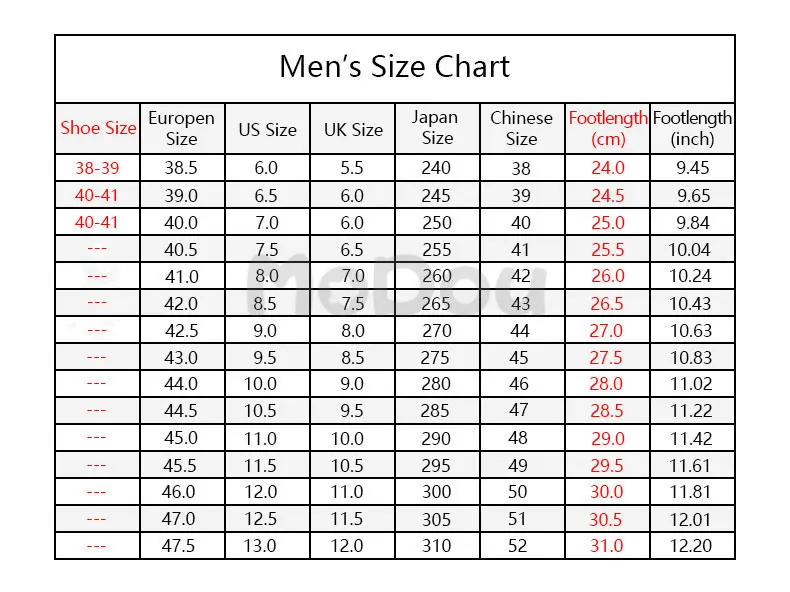Image resolution: width=790 pixels, height=592 pixels.
Task: Select the Shoe Size column header
Action: [x=98, y=128]
